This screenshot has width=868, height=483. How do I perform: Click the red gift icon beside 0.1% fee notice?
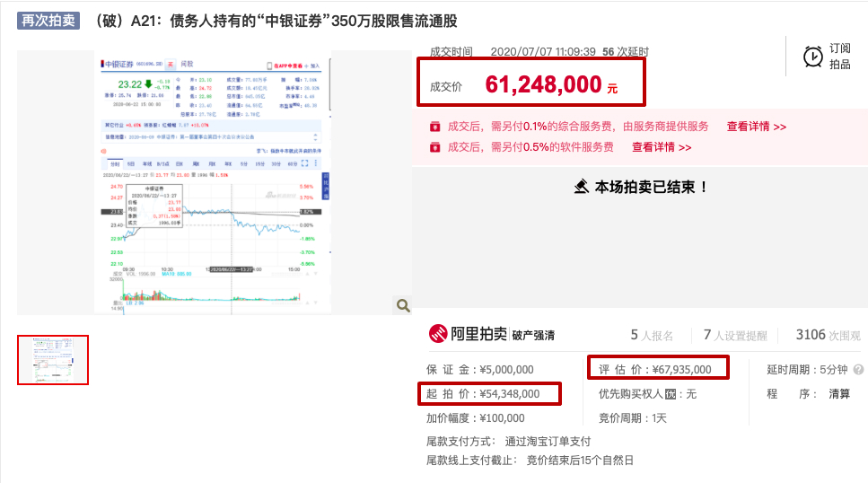[x=435, y=127]
